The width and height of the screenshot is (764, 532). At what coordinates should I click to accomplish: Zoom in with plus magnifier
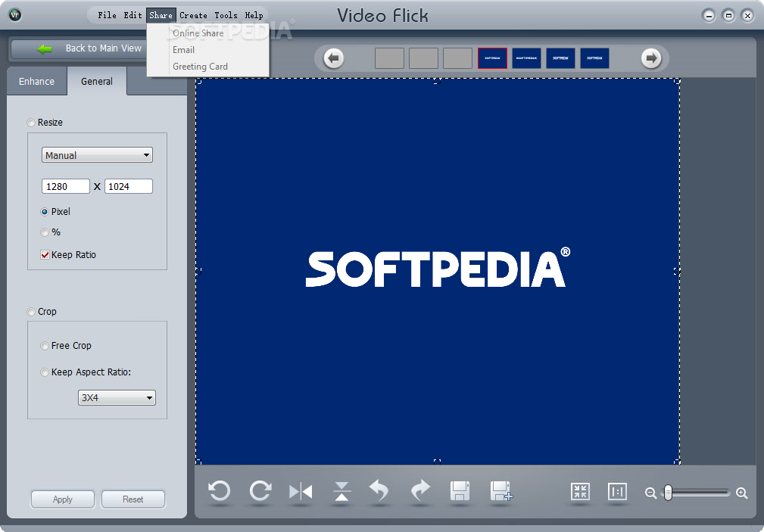coord(741,493)
